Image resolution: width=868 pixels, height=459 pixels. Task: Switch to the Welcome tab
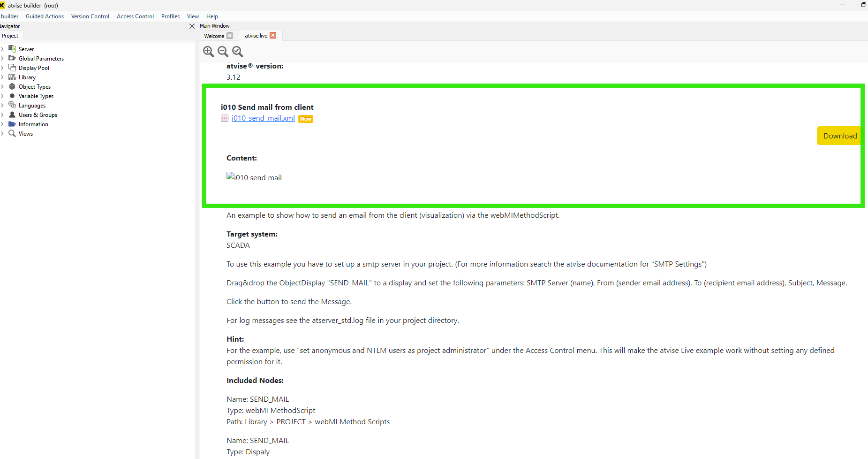pyautogui.click(x=214, y=36)
